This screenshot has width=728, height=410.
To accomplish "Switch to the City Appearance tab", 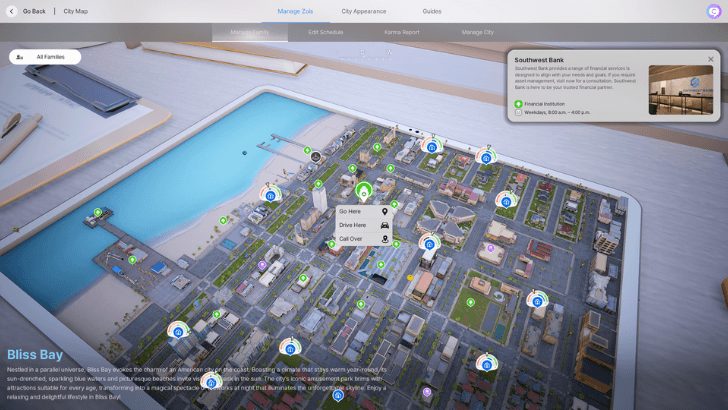I will [x=363, y=11].
